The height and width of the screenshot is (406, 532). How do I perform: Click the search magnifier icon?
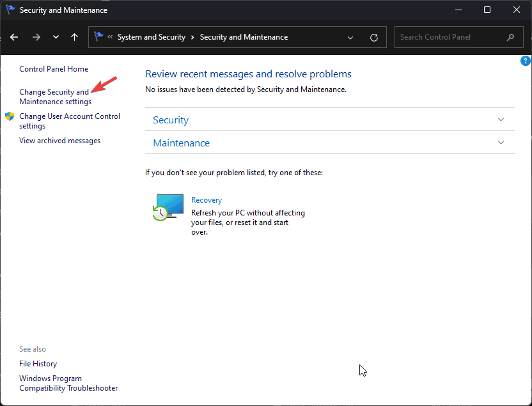point(511,37)
